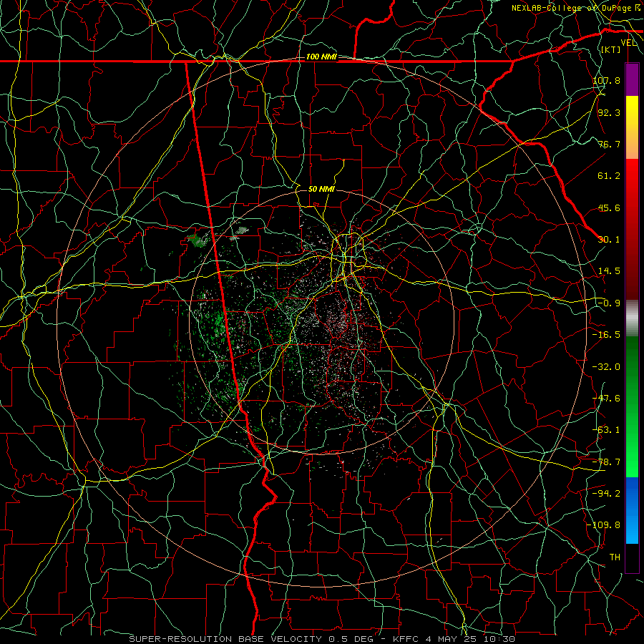Click the -47.6 velocity scale value

tap(607, 399)
